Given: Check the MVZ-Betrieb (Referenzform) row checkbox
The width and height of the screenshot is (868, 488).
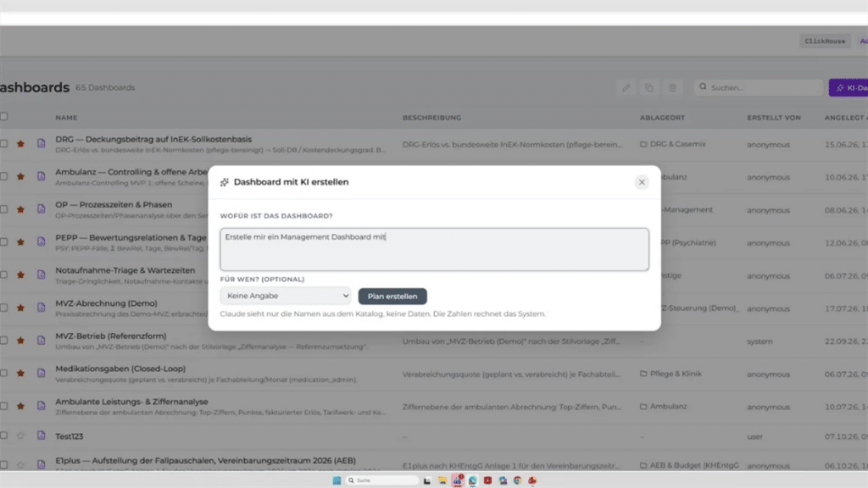Looking at the screenshot, I should [4, 341].
